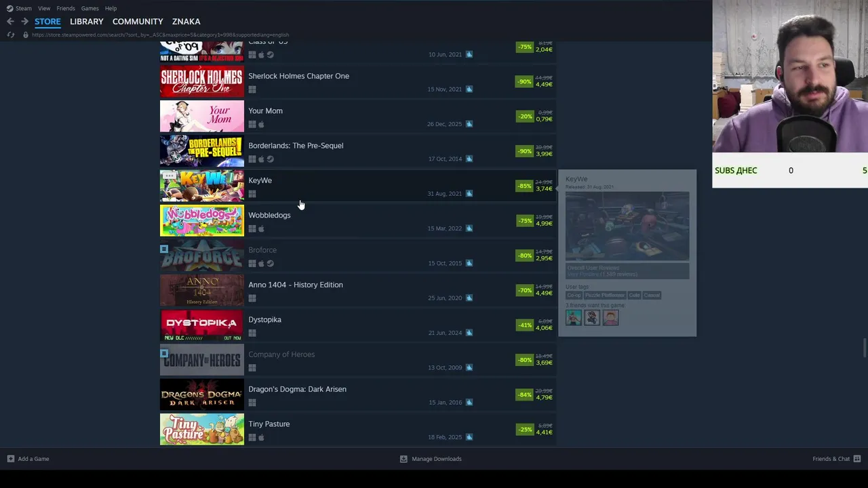
Task: Click the Steam Deck icon on Broforce row
Action: click(x=469, y=263)
